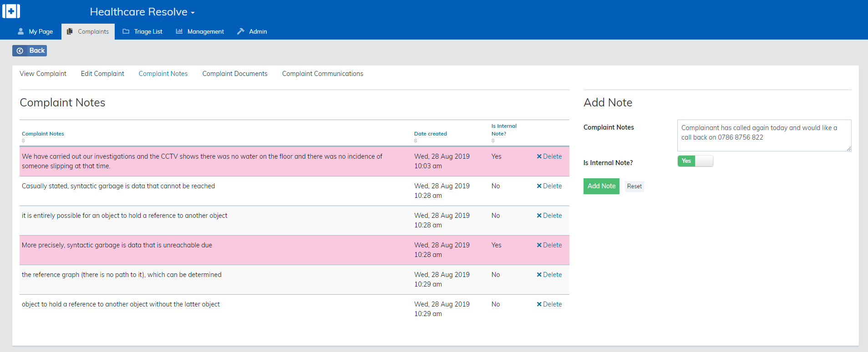The height and width of the screenshot is (352, 868).
Task: Open the Management menu with chart icon
Action: coord(200,31)
